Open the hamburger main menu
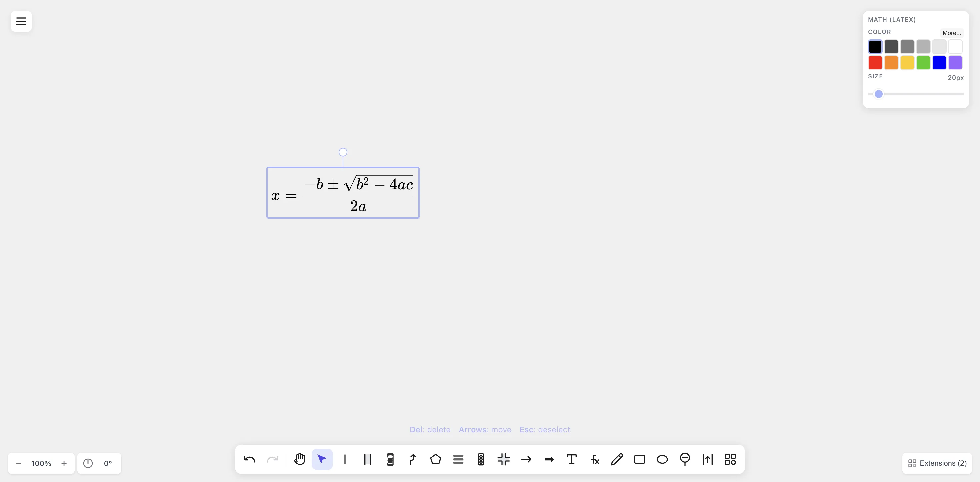980x482 pixels. click(x=21, y=21)
